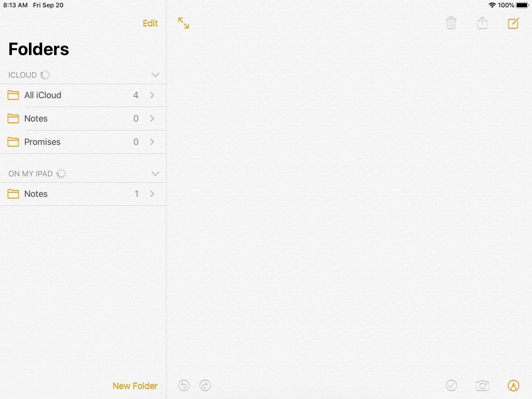This screenshot has width=532, height=399.
Task: Open the camera attachment icon
Action: click(x=482, y=386)
